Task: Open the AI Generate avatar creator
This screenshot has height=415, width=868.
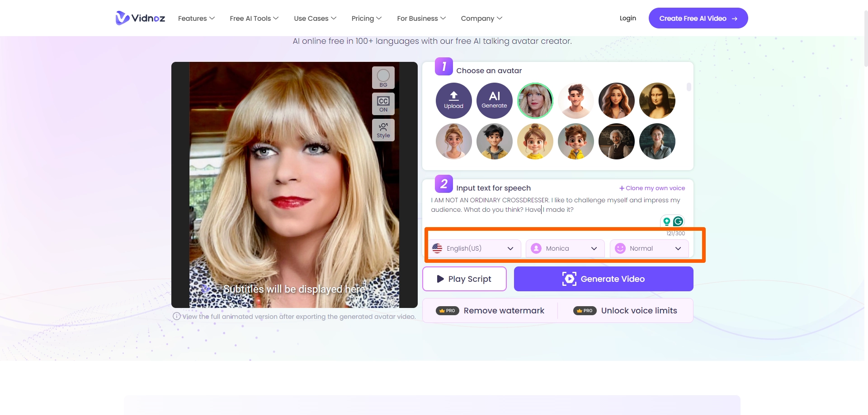Action: click(494, 100)
